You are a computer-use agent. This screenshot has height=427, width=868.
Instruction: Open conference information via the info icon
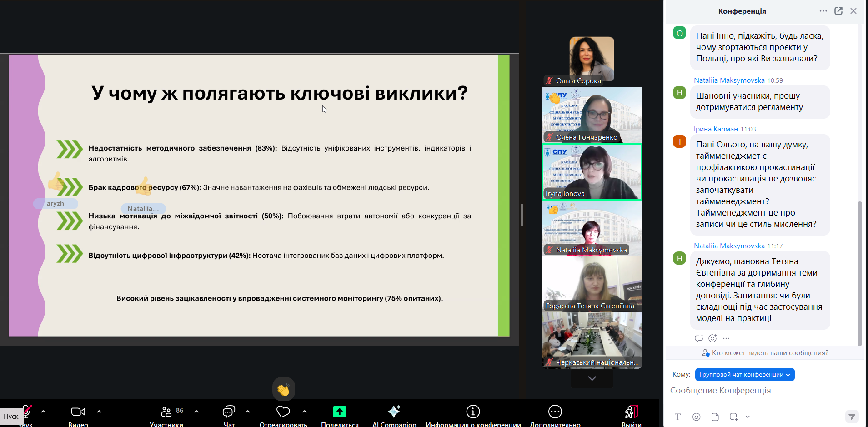click(x=473, y=412)
